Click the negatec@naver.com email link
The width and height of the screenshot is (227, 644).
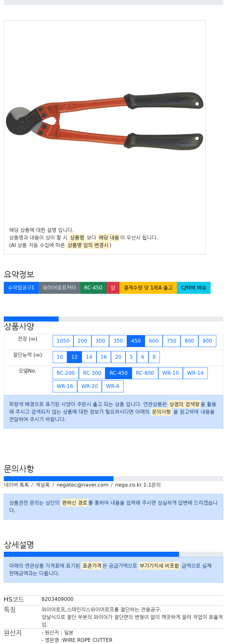[x=82, y=485]
